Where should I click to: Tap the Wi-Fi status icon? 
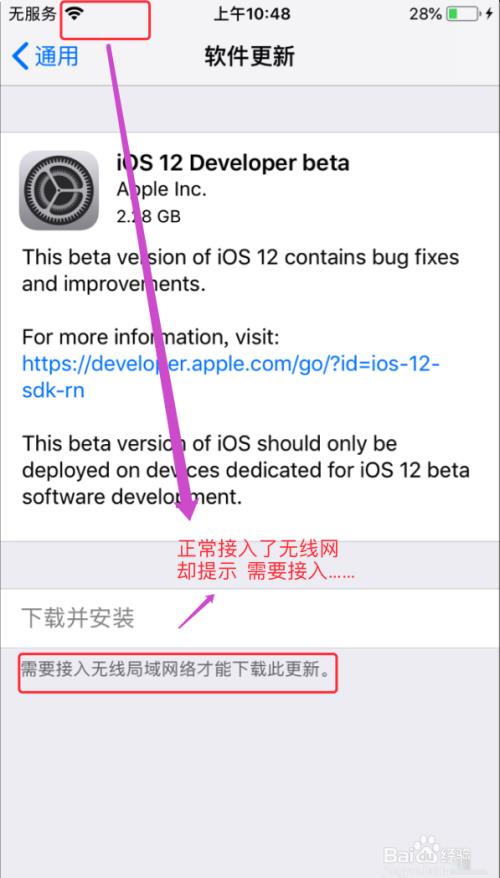point(73,13)
